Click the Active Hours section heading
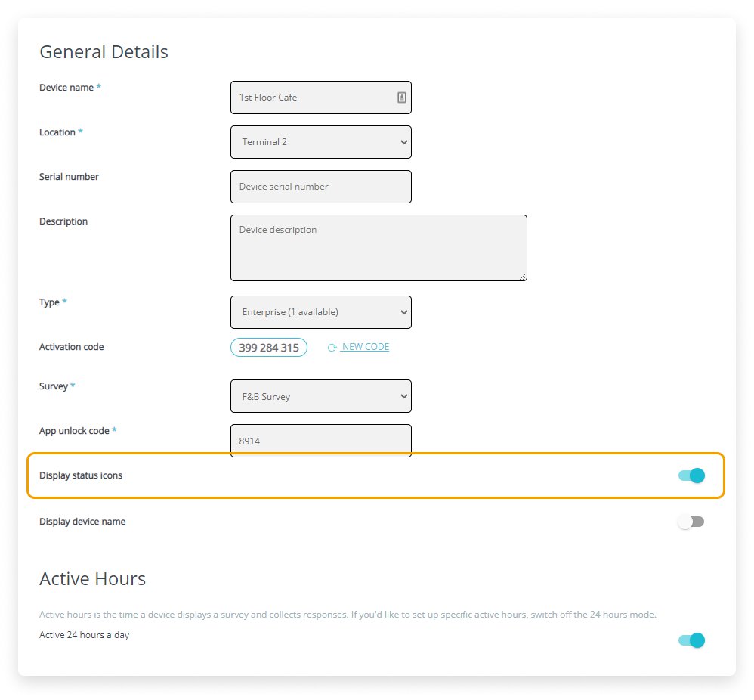Viewport: 754px width, 700px height. [x=92, y=579]
